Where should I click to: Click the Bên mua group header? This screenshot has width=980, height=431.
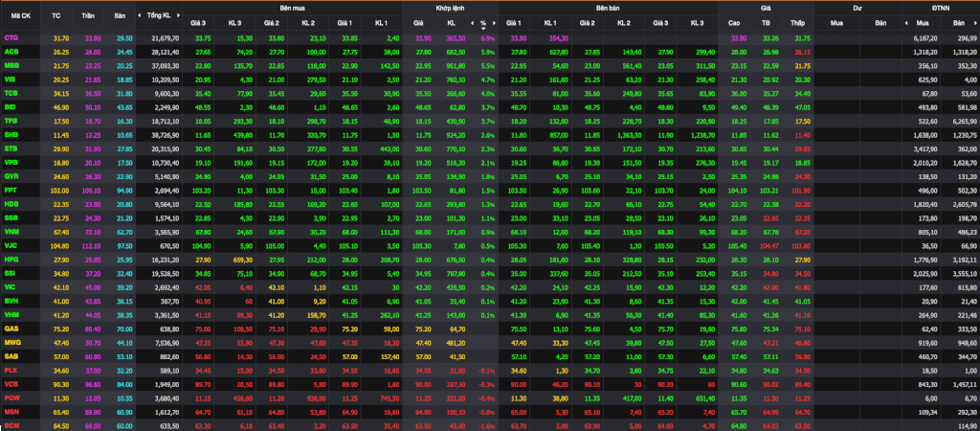point(293,8)
